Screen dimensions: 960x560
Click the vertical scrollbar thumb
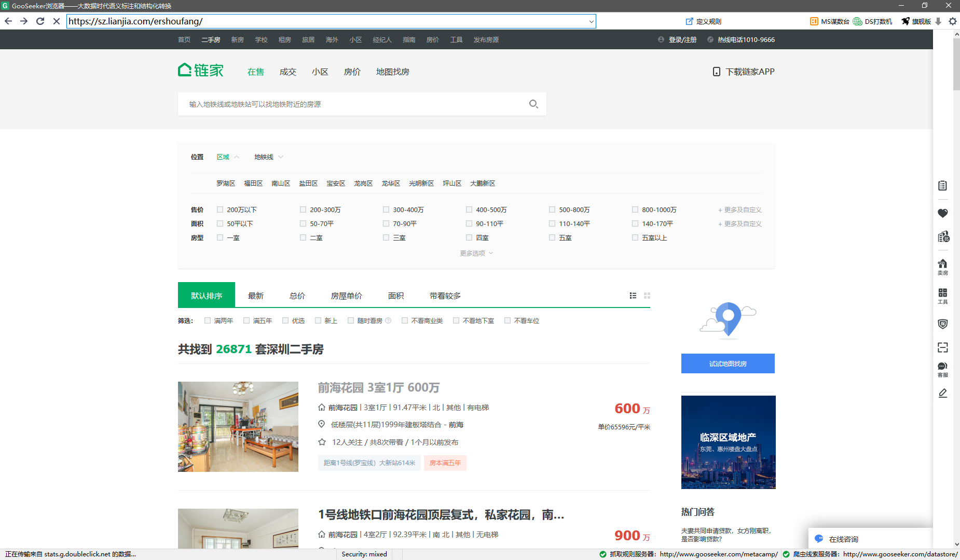[956, 63]
